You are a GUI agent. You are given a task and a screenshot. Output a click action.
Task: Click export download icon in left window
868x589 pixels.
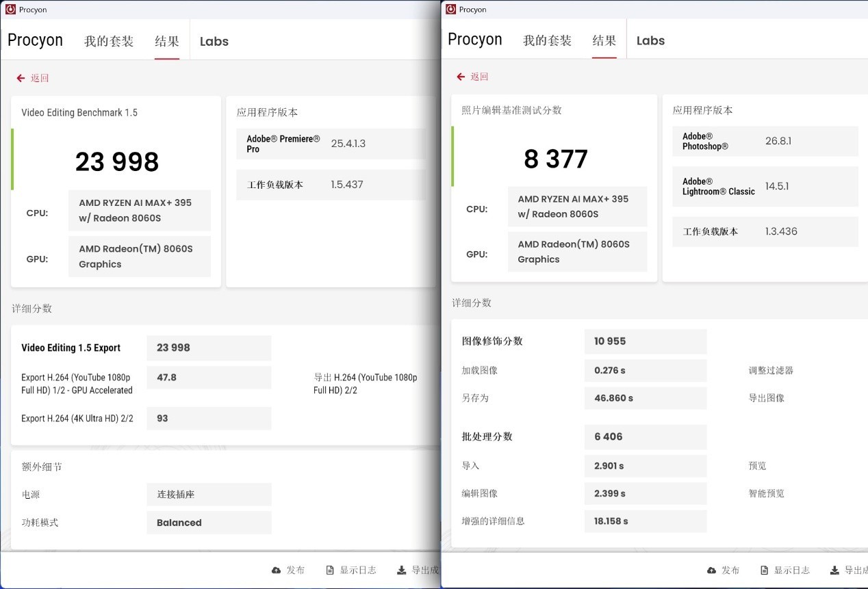point(402,570)
